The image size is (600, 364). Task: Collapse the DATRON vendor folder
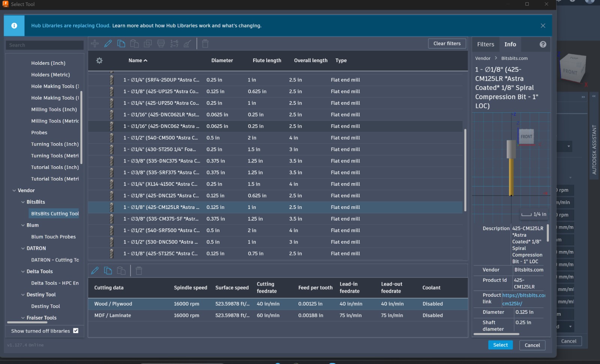pyautogui.click(x=23, y=249)
